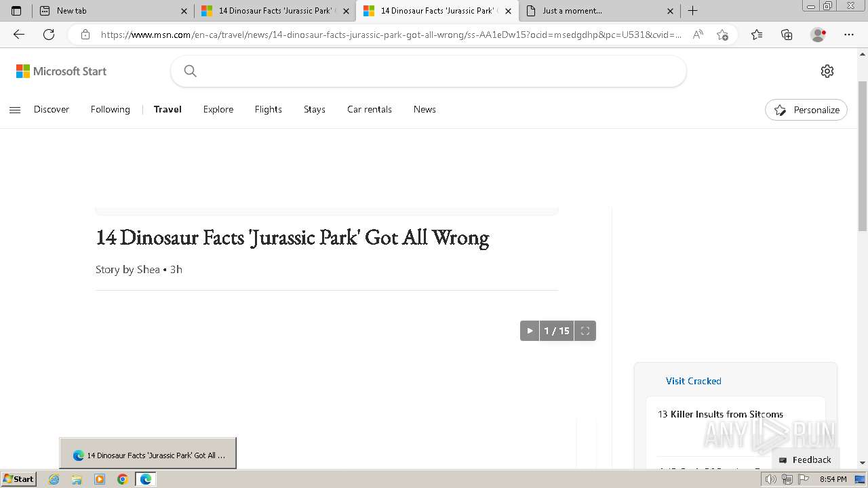Viewport: 868px width, 488px height.
Task: Close the 'Just a moment...' tab
Action: 670,11
